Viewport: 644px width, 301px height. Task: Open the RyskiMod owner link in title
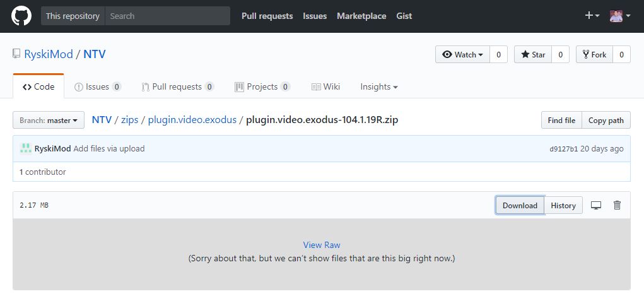(x=49, y=54)
